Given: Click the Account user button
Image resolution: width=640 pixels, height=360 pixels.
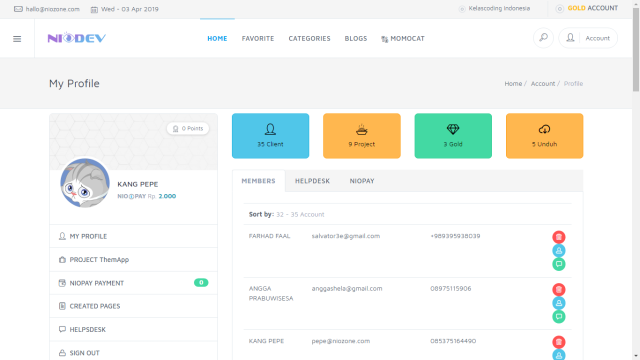Looking at the screenshot, I should coord(588,38).
